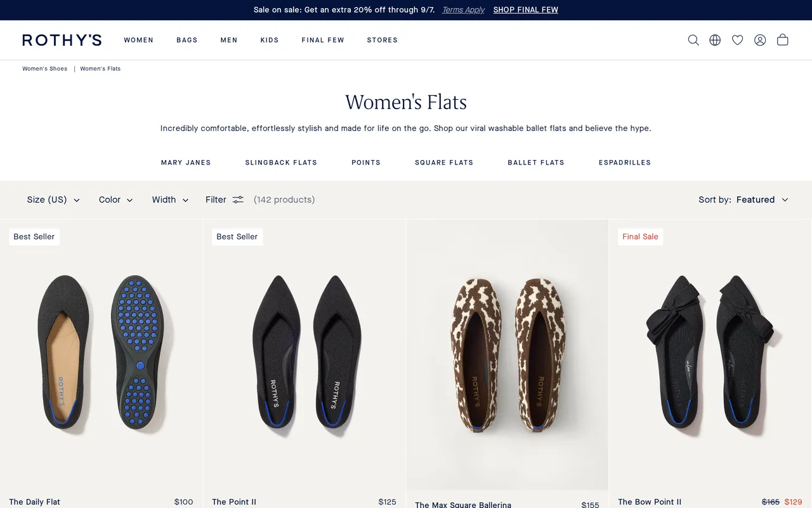The width and height of the screenshot is (812, 508).
Task: Click the $125 Point II price
Action: point(388,502)
